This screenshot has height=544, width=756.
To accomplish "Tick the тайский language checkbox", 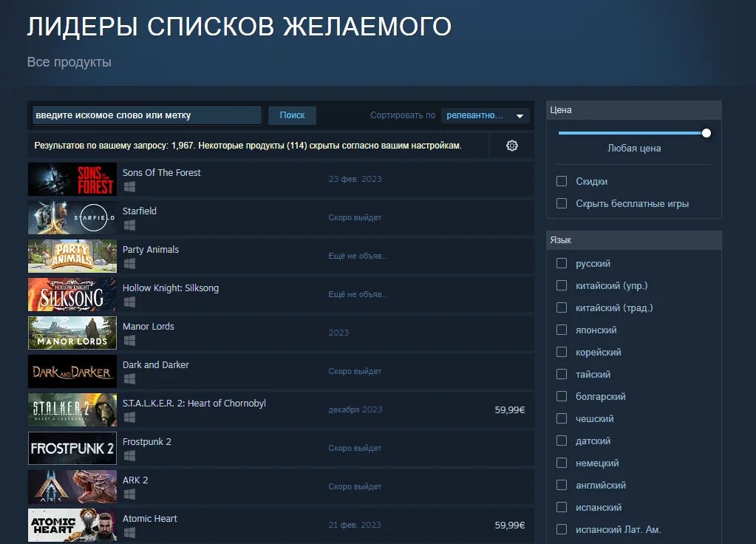I will [x=562, y=374].
